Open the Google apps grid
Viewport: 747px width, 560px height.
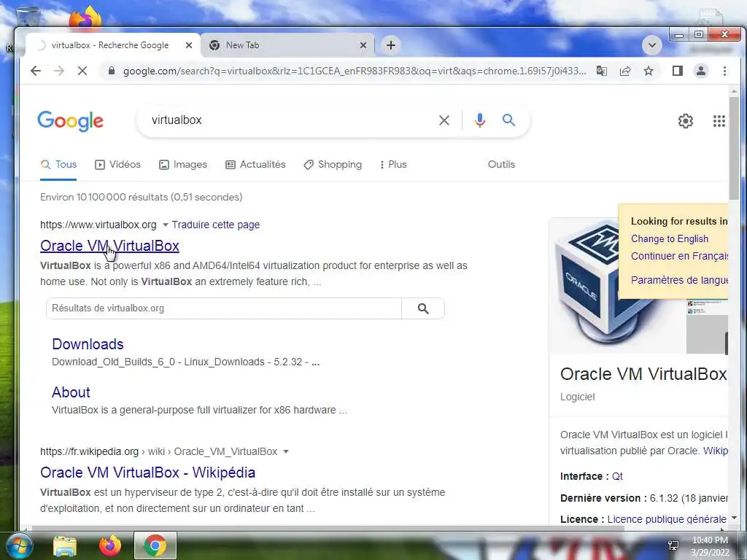point(719,121)
